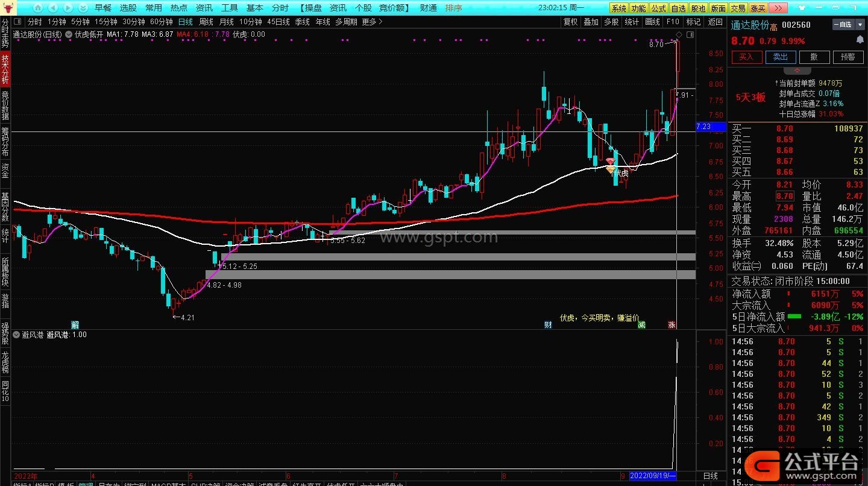Click the 涨 marker on the chart
Screen dimensions: 868x486
click(x=671, y=324)
